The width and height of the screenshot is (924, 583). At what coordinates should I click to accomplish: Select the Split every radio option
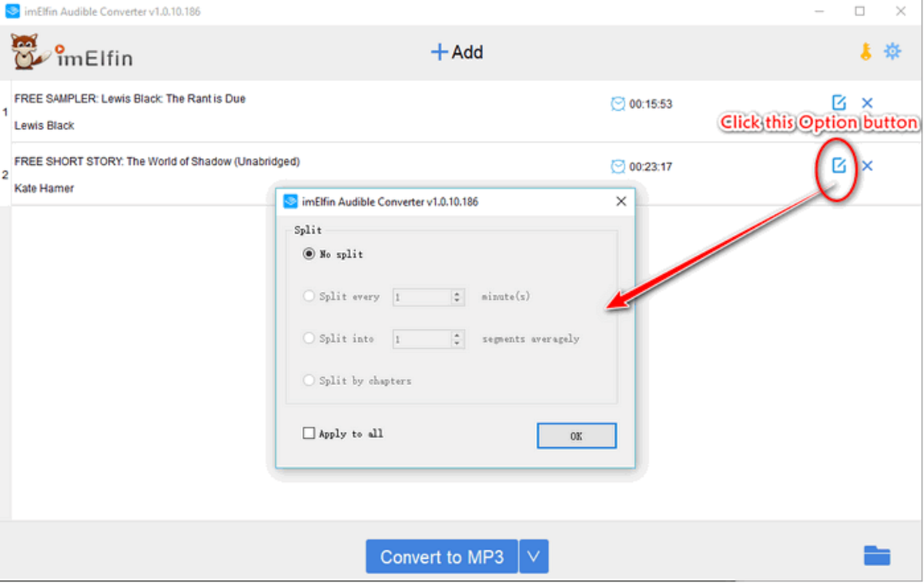coord(309,296)
